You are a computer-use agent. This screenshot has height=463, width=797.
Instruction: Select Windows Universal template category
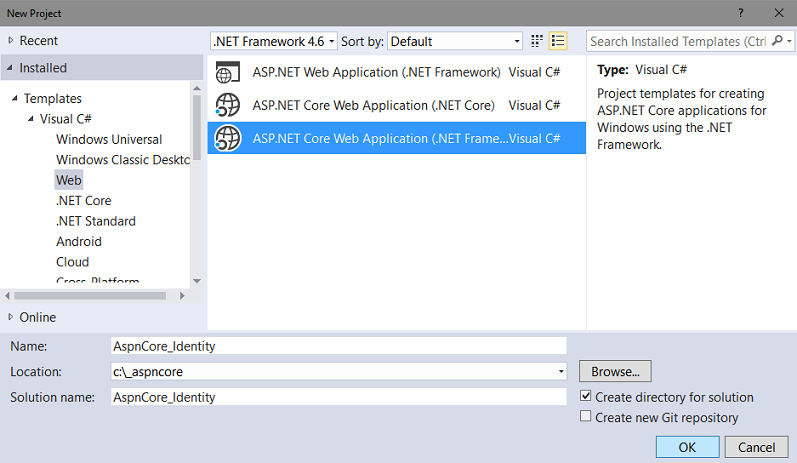pyautogui.click(x=109, y=139)
